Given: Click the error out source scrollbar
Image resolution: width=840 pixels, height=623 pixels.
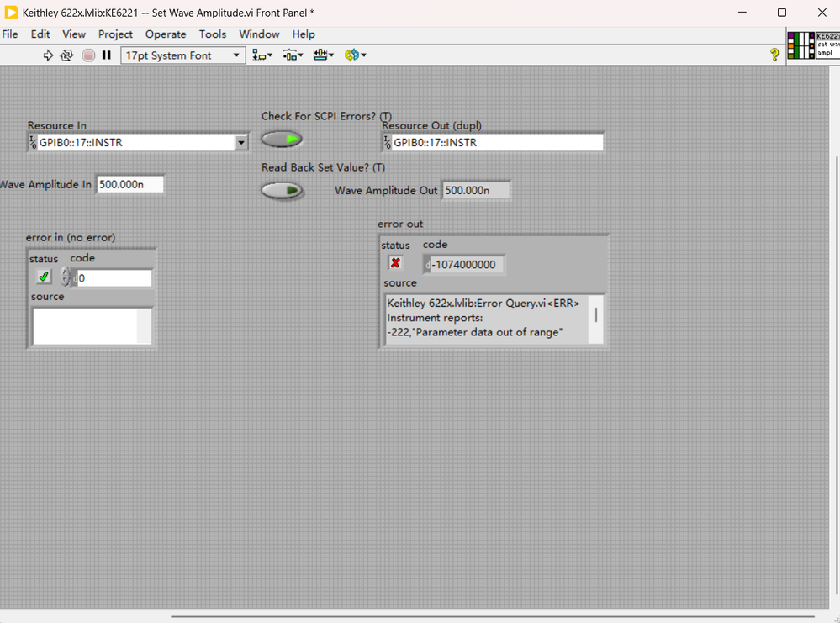Looking at the screenshot, I should pyautogui.click(x=595, y=318).
